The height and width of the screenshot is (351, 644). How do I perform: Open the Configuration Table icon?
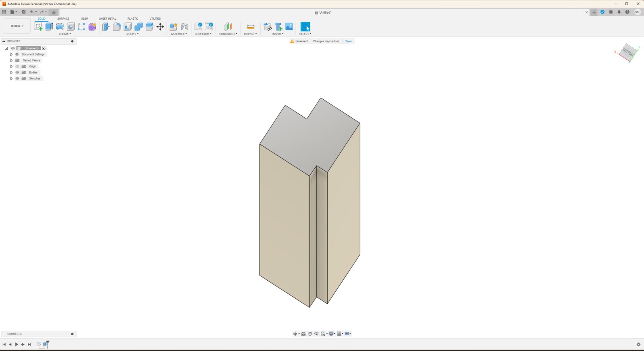[x=209, y=27]
